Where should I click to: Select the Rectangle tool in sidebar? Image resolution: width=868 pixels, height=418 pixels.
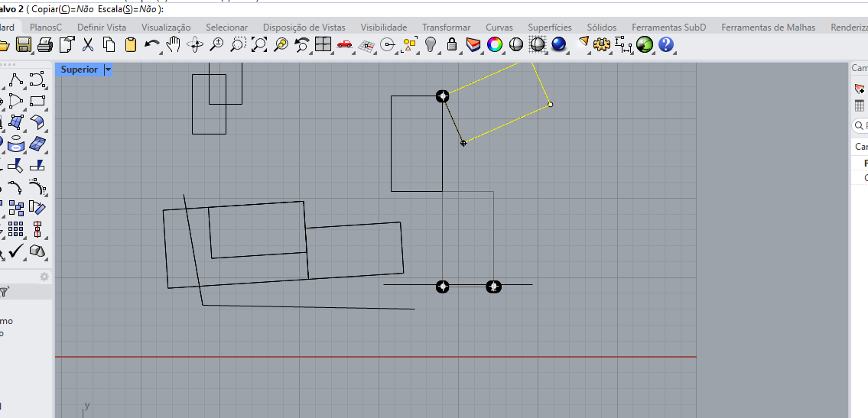[x=37, y=101]
